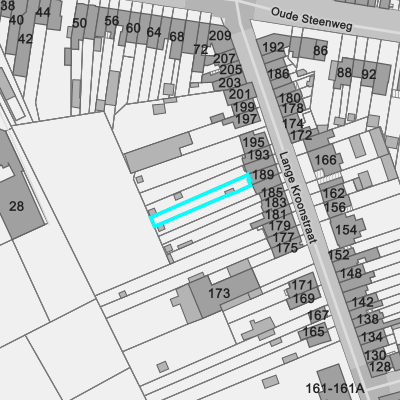
Task: Click house number 178
Action: point(293,108)
